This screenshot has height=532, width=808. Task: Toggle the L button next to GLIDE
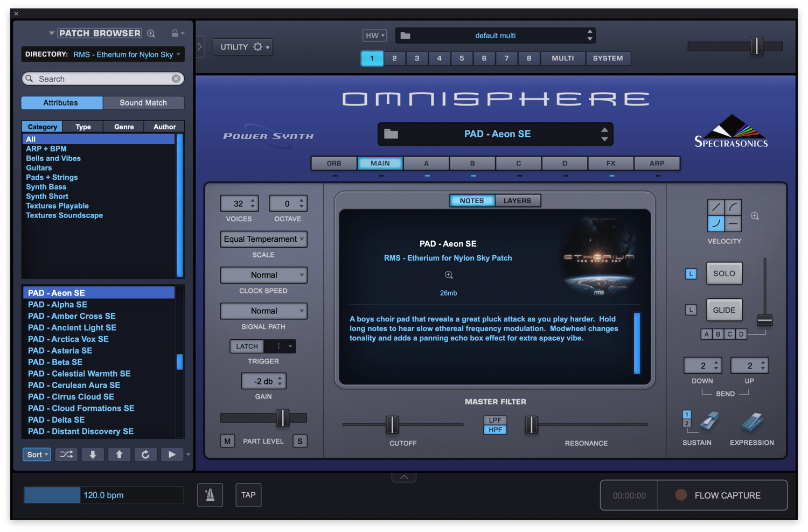coord(691,310)
